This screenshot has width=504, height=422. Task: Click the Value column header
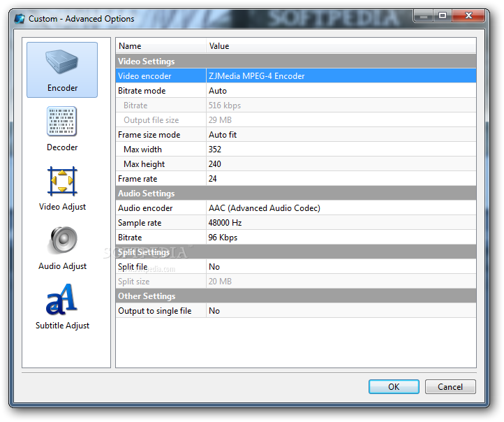point(341,46)
